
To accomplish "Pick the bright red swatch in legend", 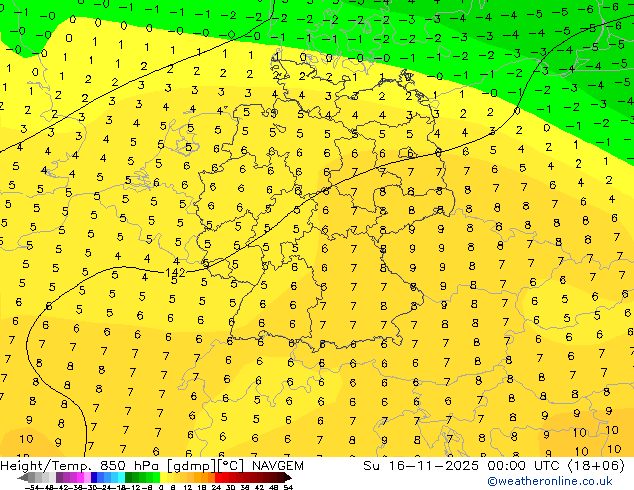I will pos(218,477).
